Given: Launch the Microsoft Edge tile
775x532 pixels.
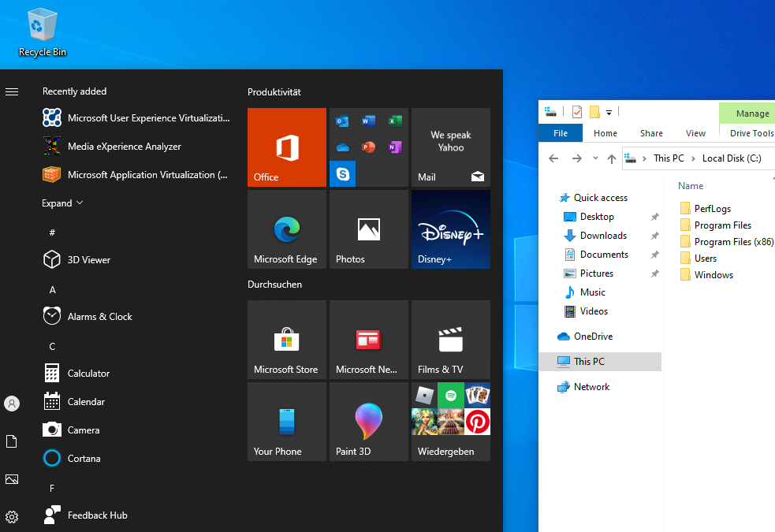Looking at the screenshot, I should [x=287, y=229].
